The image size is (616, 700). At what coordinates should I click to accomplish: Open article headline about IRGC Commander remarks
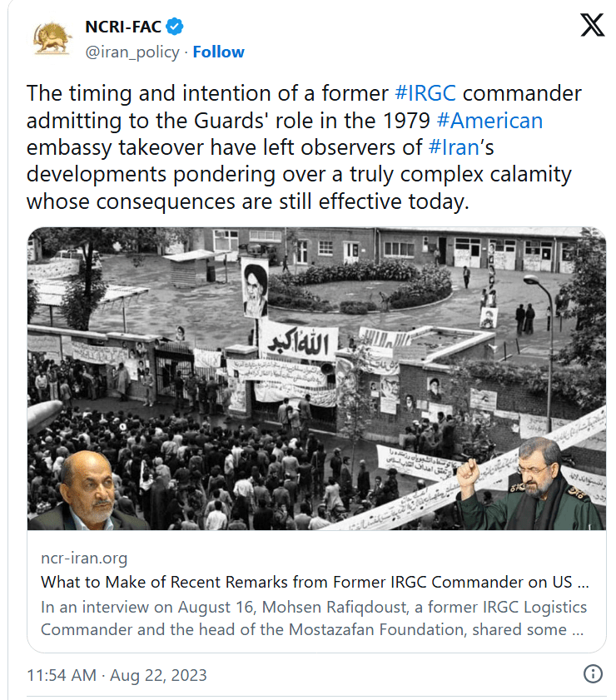pos(315,582)
